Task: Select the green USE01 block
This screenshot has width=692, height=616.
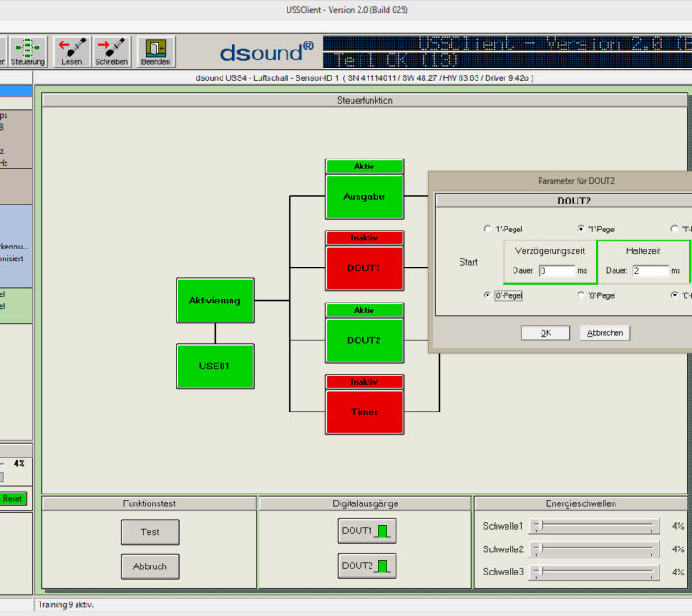Action: coord(214,367)
